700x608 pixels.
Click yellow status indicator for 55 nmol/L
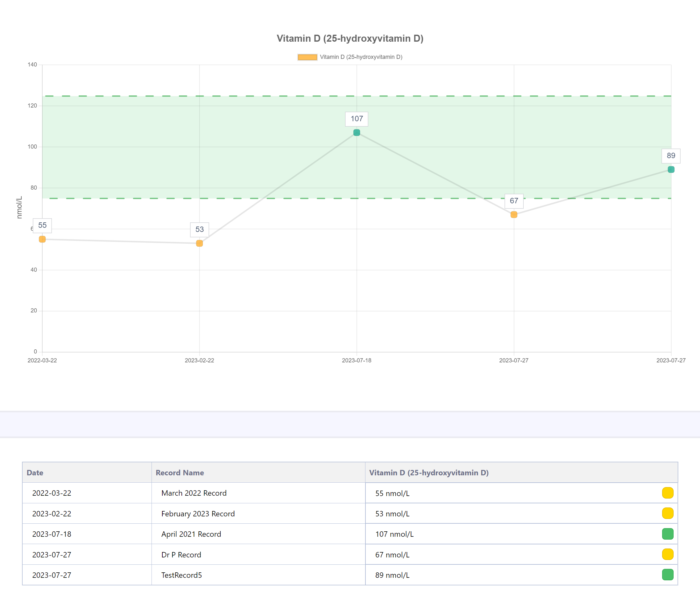[x=668, y=493]
